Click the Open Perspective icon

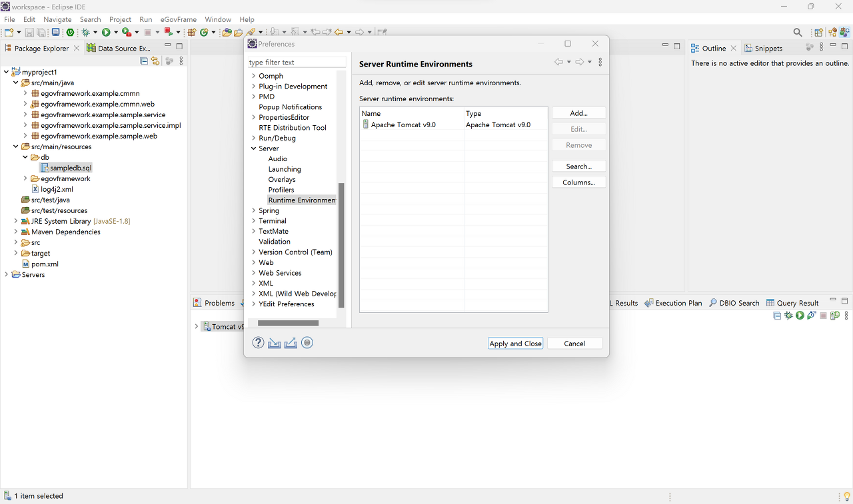coord(818,32)
